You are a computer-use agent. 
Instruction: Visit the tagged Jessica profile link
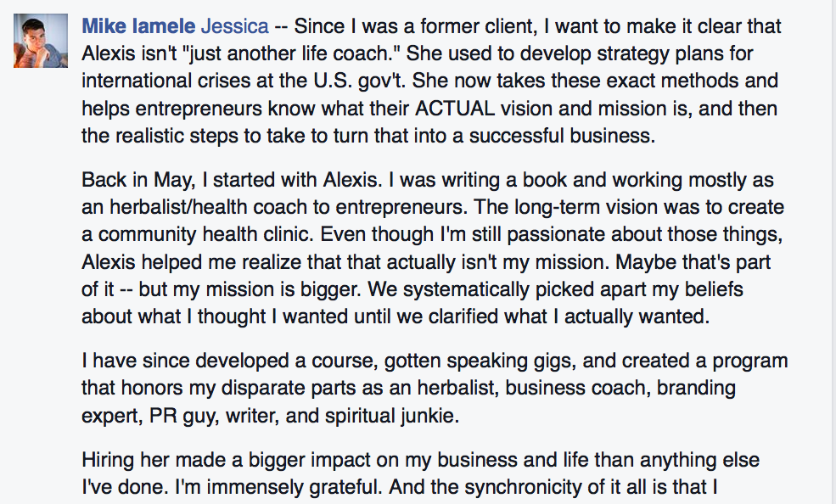coord(234,26)
